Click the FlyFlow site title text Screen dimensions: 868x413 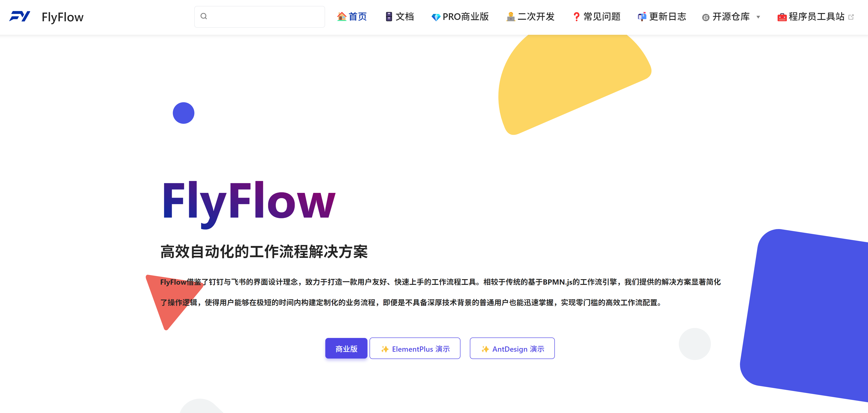pyautogui.click(x=63, y=17)
